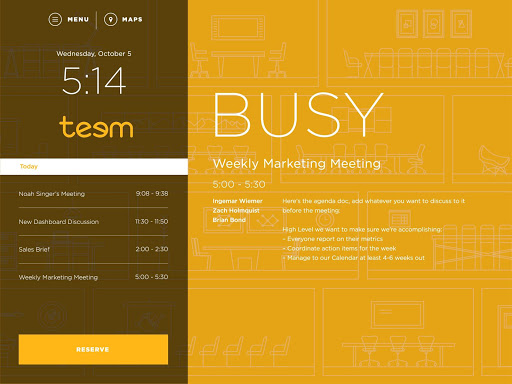This screenshot has width=512, height=384.
Task: Click the 5:14 clock display
Action: (x=94, y=80)
